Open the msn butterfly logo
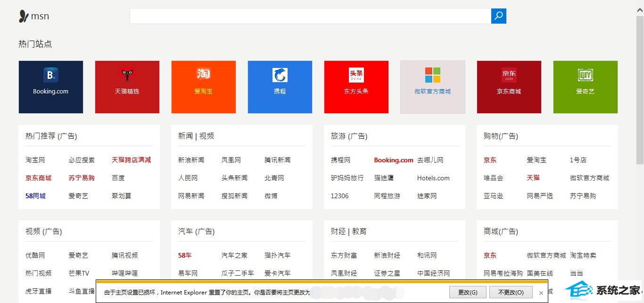 34,17
